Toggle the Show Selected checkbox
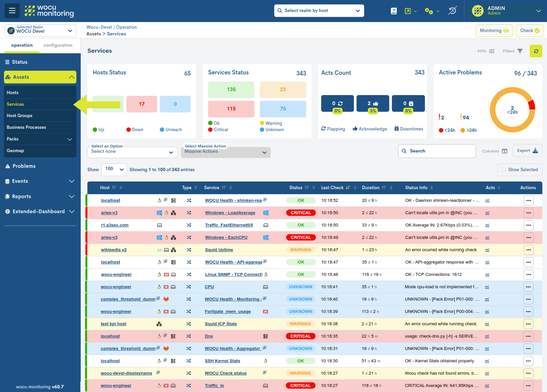 click(x=504, y=170)
